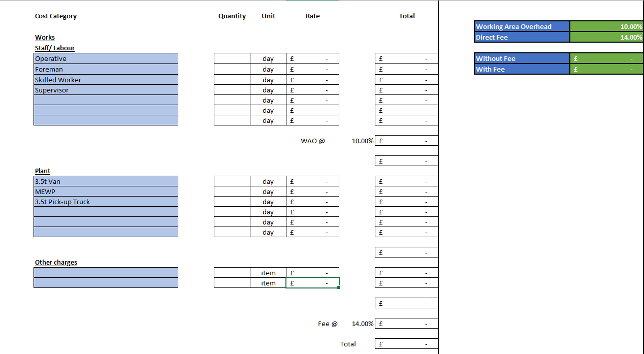Click the Quantity cell for Operative row
The width and height of the screenshot is (644, 354).
pos(232,59)
